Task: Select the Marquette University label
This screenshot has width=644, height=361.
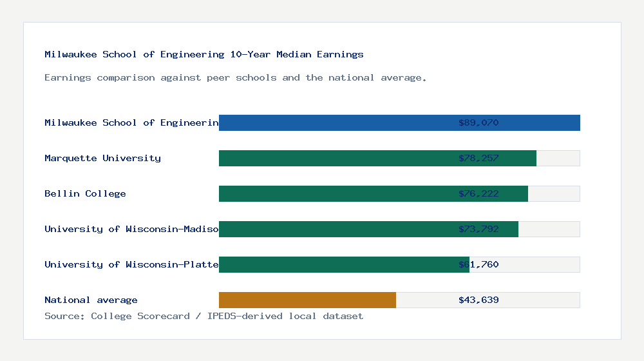Action: (x=102, y=159)
